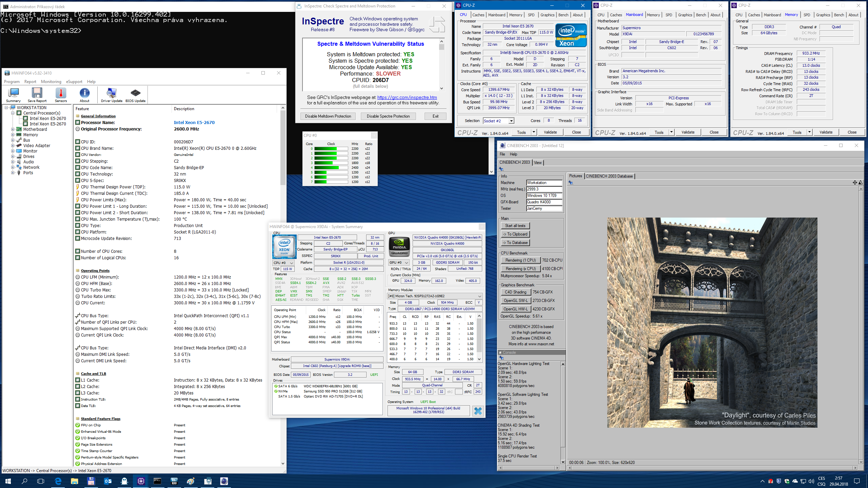Open the Monitoring menu in HWiNFO64

point(51,82)
